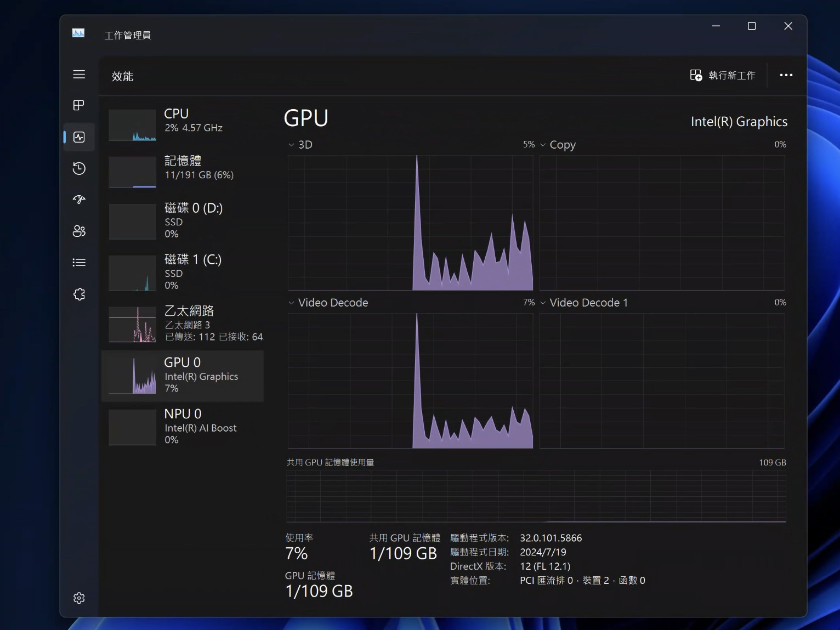The image size is (840, 630).
Task: Click 已傳送: 112 已接收: 64 text
Action: pos(214,337)
